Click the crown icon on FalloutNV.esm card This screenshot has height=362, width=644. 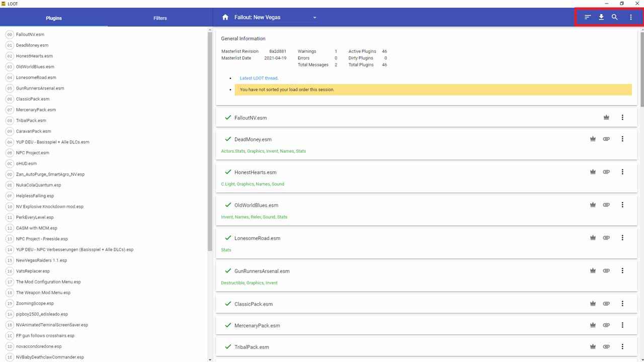point(606,118)
